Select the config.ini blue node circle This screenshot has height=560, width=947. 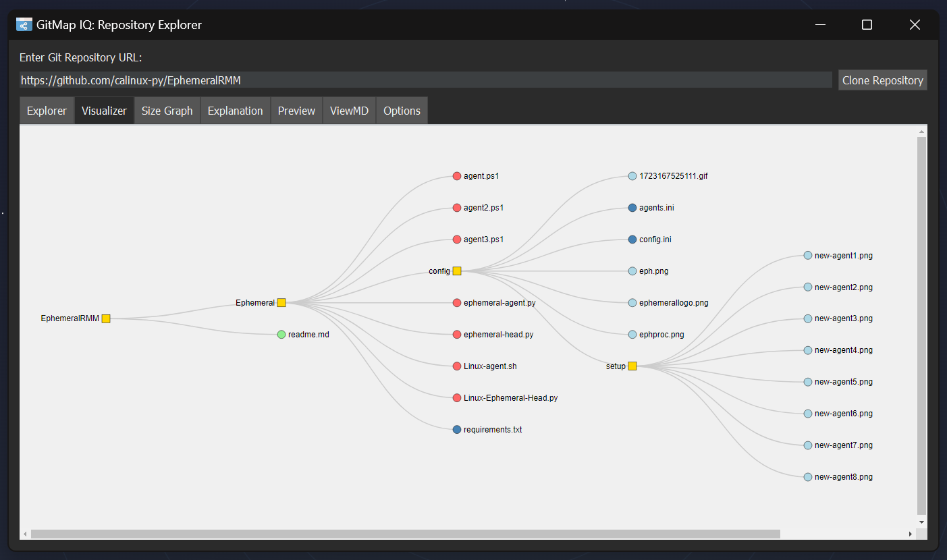[x=632, y=240]
